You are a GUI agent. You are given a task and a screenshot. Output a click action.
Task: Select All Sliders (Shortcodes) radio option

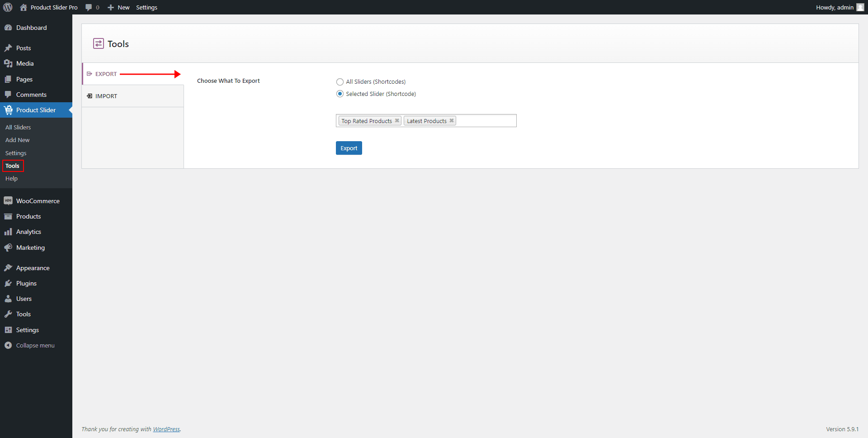point(340,82)
